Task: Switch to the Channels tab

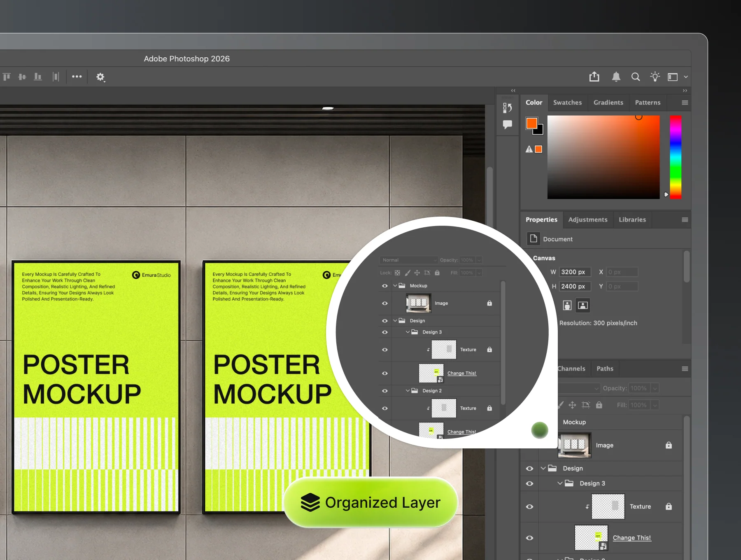Action: pyautogui.click(x=571, y=369)
